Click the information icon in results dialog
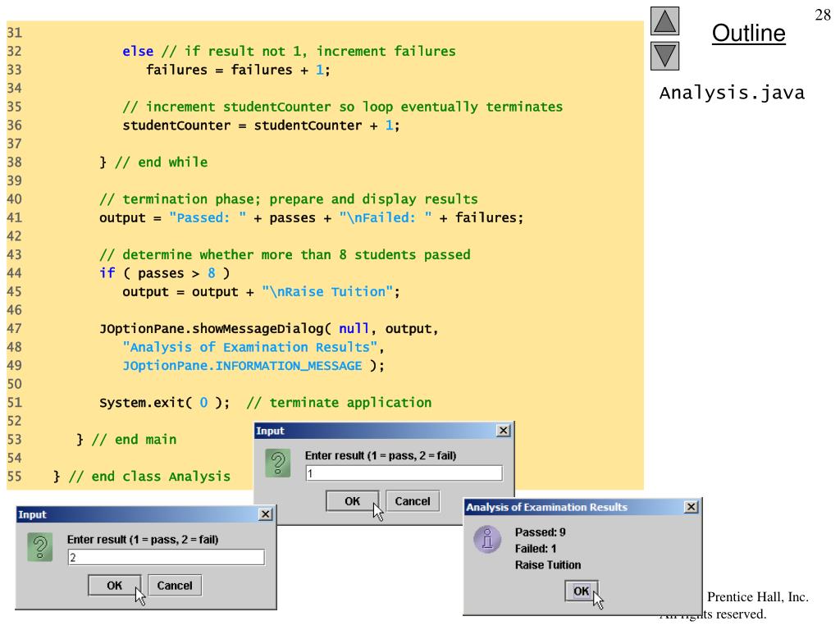 (x=490, y=540)
